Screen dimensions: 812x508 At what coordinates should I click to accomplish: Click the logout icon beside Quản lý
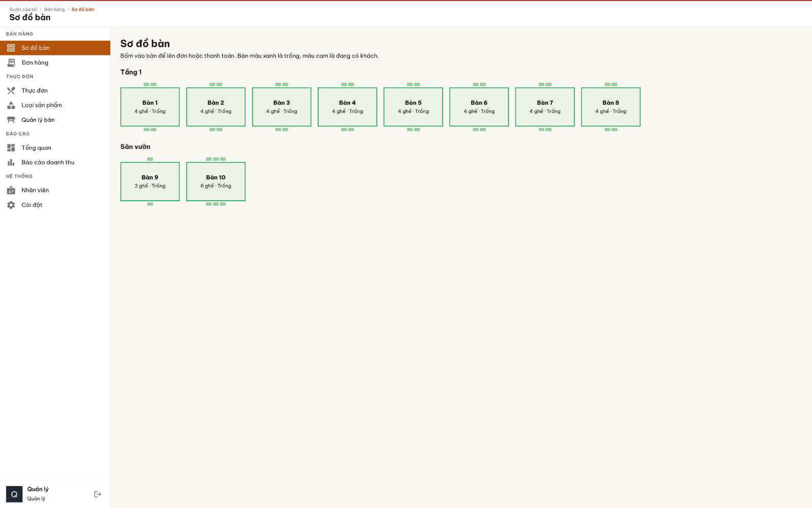[x=97, y=494]
